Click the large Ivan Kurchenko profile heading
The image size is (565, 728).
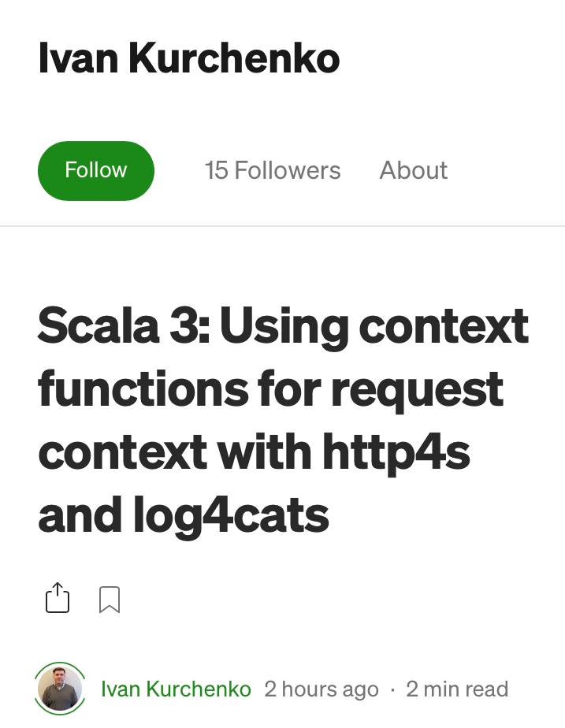(188, 59)
